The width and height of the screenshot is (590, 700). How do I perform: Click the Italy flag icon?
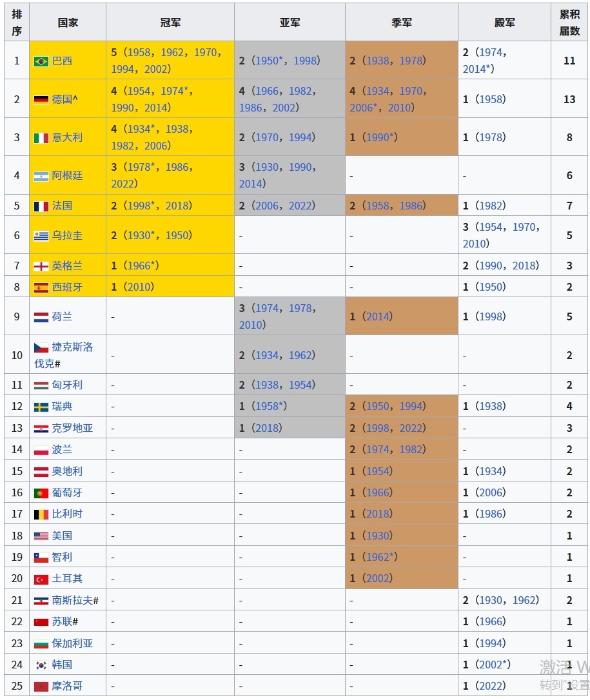point(41,137)
